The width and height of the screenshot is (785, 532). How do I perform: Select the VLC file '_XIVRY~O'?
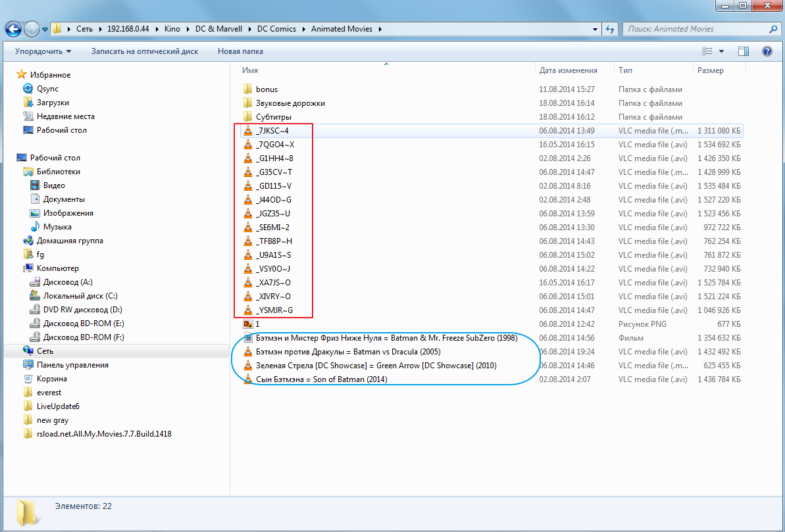pos(267,297)
